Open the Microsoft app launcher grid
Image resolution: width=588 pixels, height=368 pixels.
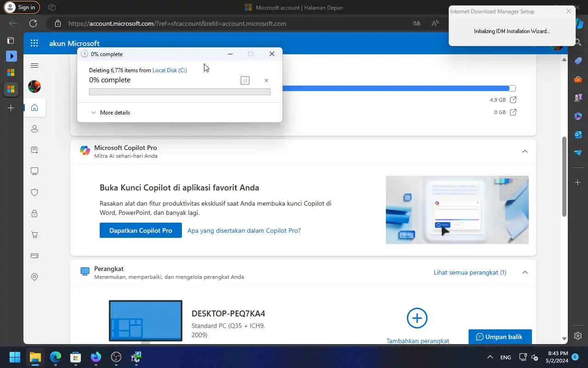pyautogui.click(x=34, y=43)
